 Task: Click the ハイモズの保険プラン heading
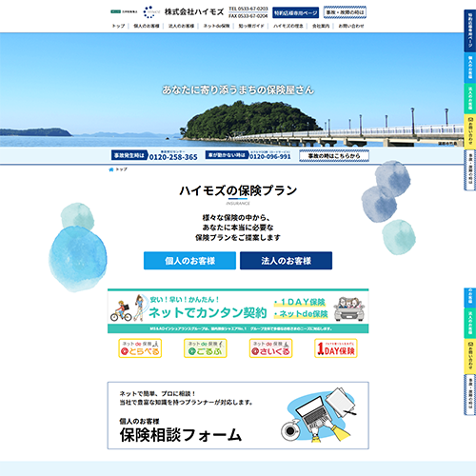point(238,190)
